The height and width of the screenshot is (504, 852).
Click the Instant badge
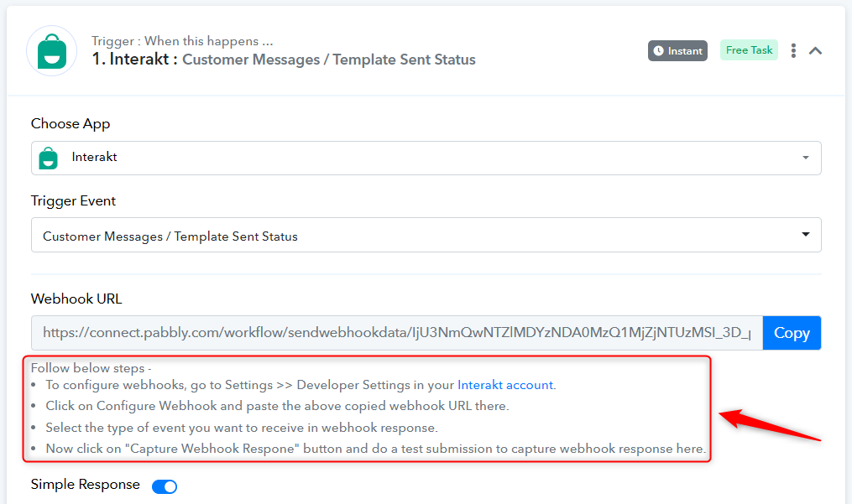[677, 50]
